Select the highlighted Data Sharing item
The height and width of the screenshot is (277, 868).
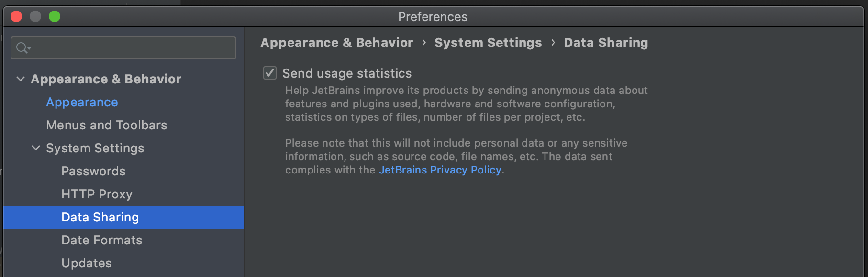[x=100, y=217]
